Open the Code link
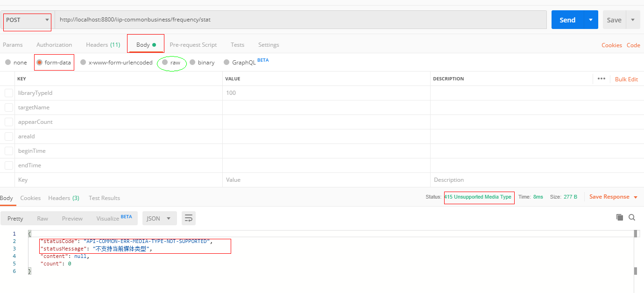Screen dimensions: 644x293 click(x=633, y=45)
